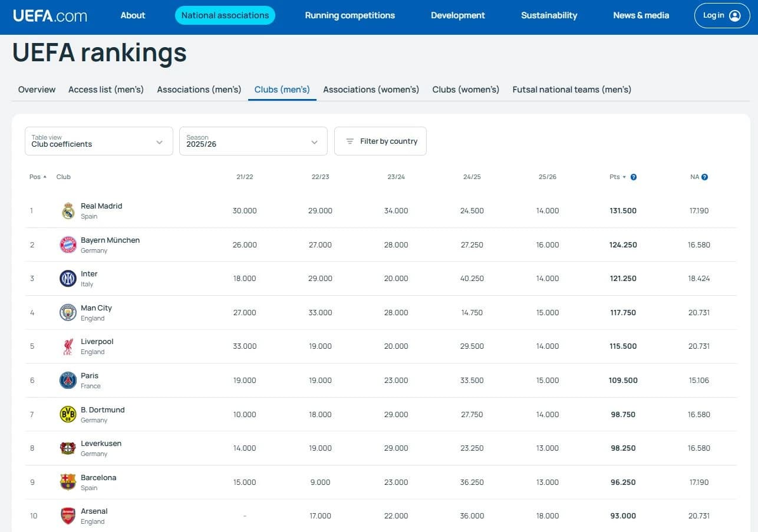The height and width of the screenshot is (532, 758).
Task: Click the Inter club crest
Action: (68, 279)
